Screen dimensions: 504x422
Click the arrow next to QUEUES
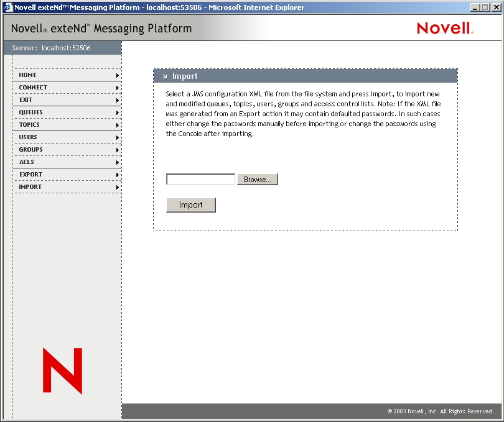[x=118, y=112]
